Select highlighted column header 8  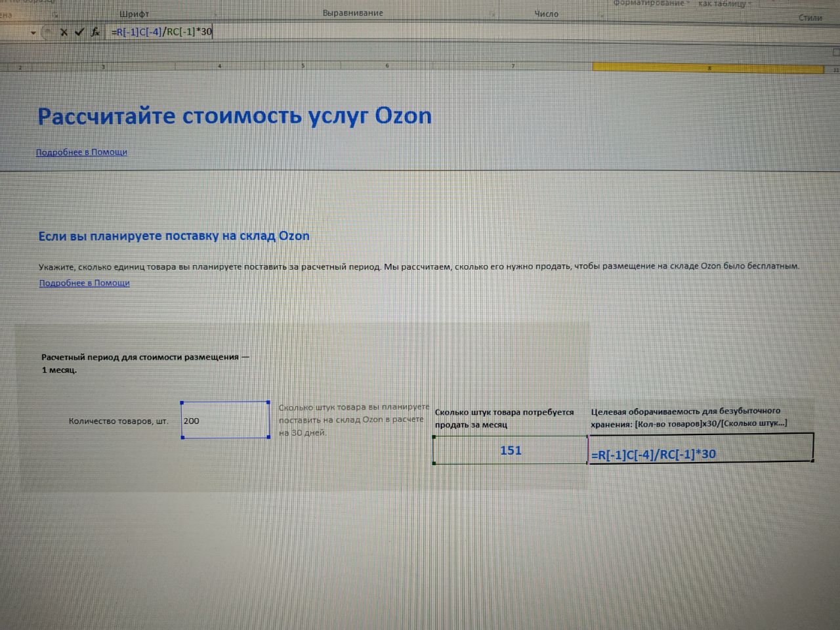point(708,68)
